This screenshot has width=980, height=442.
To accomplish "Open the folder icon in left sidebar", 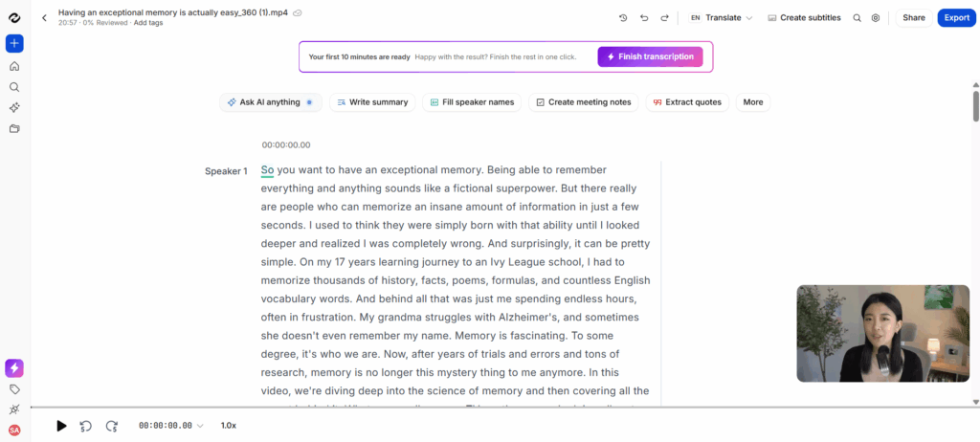I will point(14,128).
